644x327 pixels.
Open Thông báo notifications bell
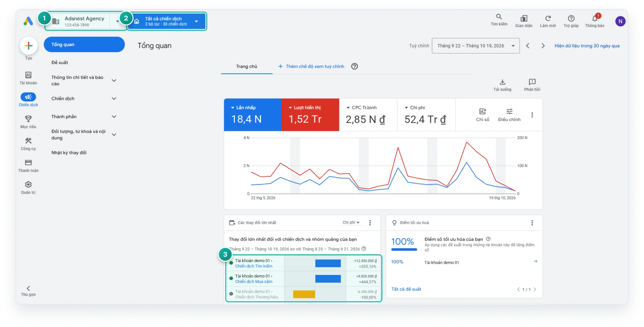click(595, 21)
